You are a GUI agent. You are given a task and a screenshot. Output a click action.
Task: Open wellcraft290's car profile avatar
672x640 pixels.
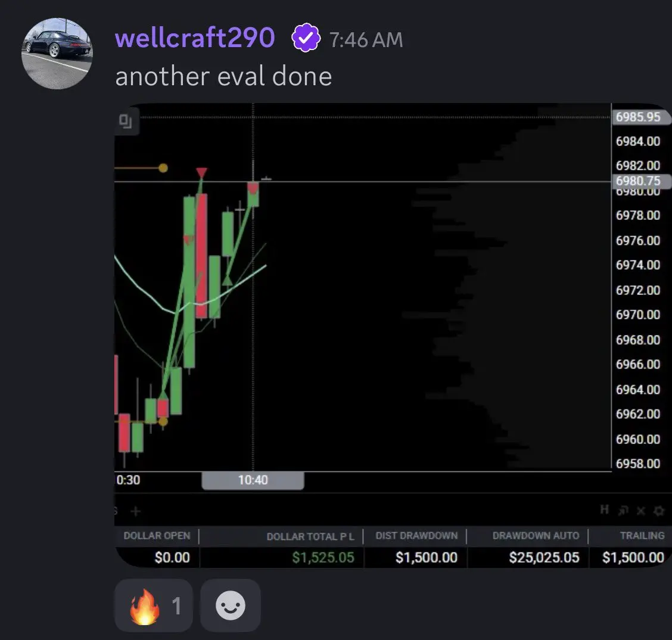click(57, 54)
